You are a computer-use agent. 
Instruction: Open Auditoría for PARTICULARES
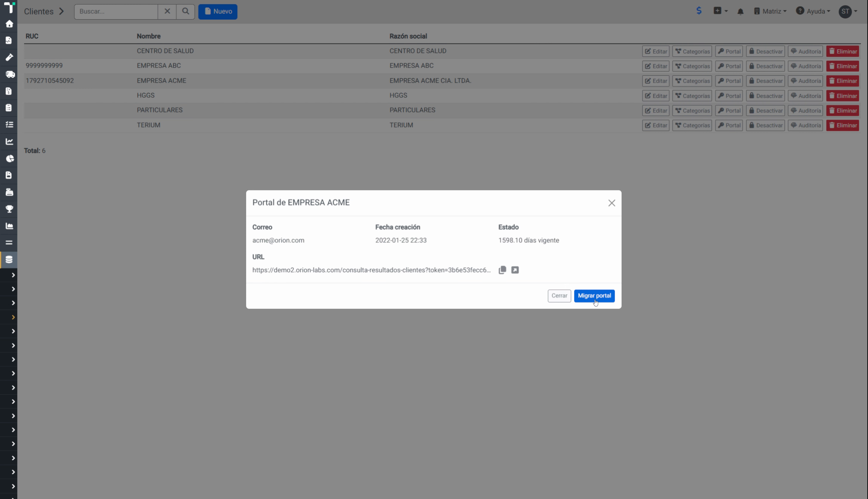click(x=805, y=111)
